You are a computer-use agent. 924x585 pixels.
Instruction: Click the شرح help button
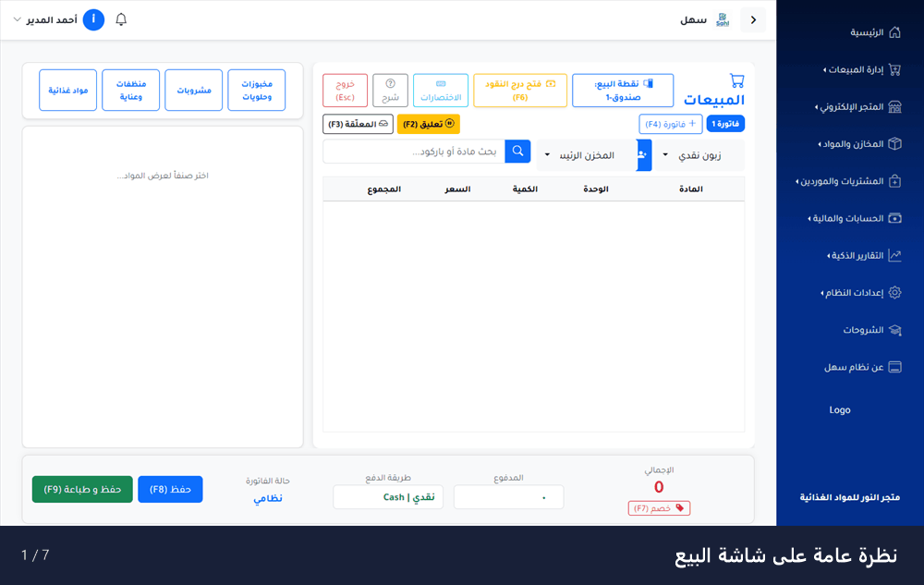[390, 91]
